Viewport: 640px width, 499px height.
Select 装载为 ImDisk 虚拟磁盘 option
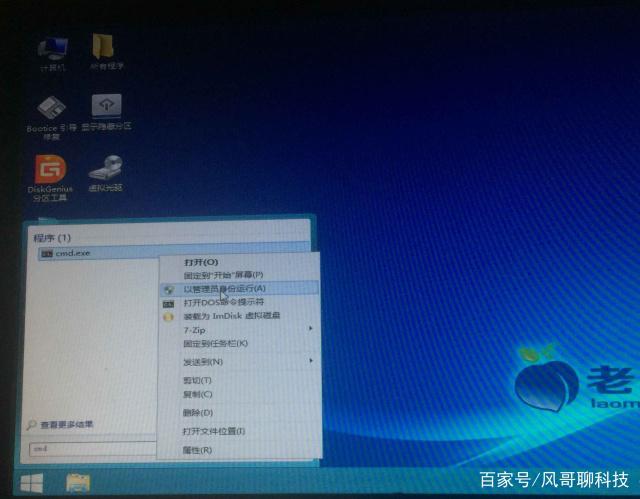232,316
